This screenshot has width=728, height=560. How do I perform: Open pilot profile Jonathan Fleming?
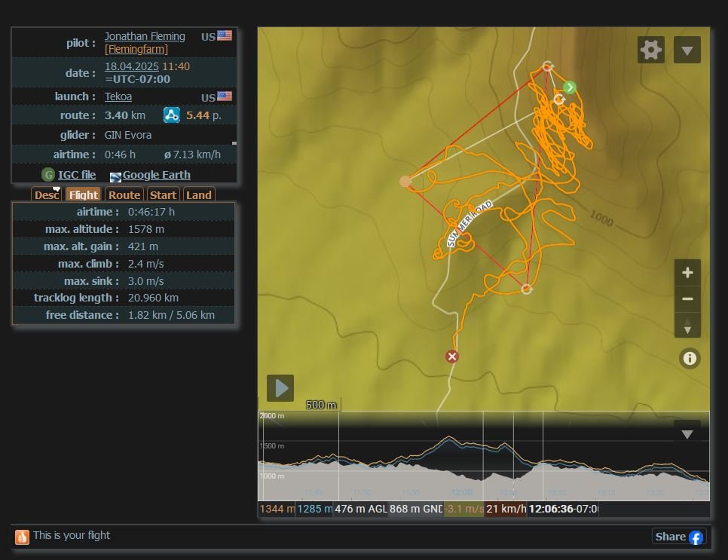(145, 36)
